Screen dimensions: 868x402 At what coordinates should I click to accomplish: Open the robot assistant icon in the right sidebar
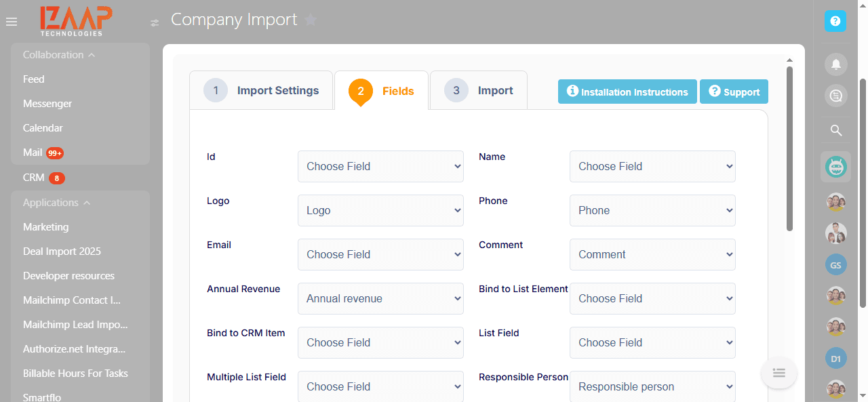835,167
